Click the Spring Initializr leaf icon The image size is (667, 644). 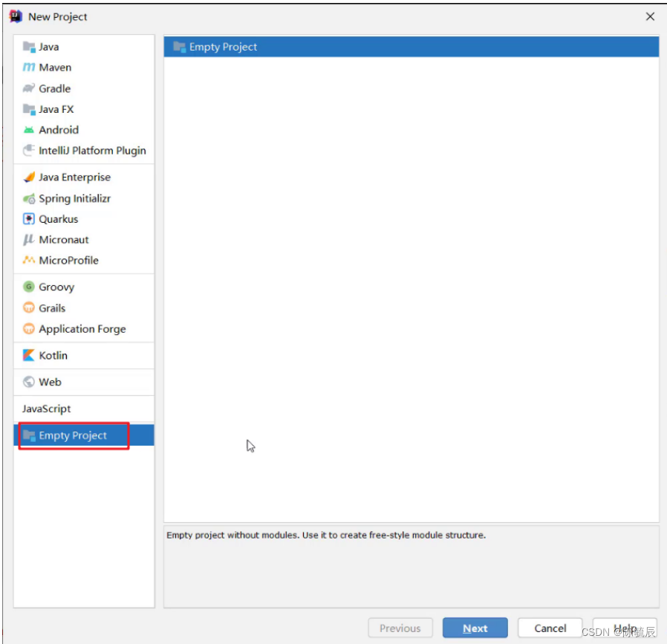pyautogui.click(x=29, y=198)
